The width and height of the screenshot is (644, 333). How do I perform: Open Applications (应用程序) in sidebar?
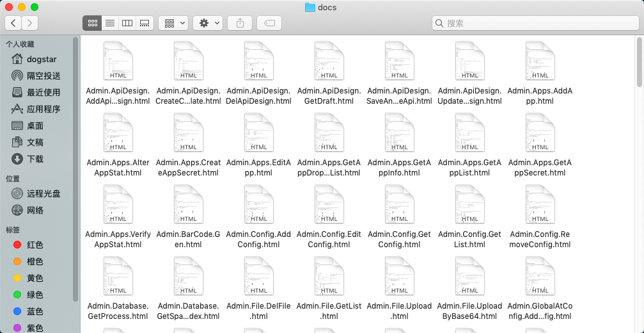[x=43, y=110]
